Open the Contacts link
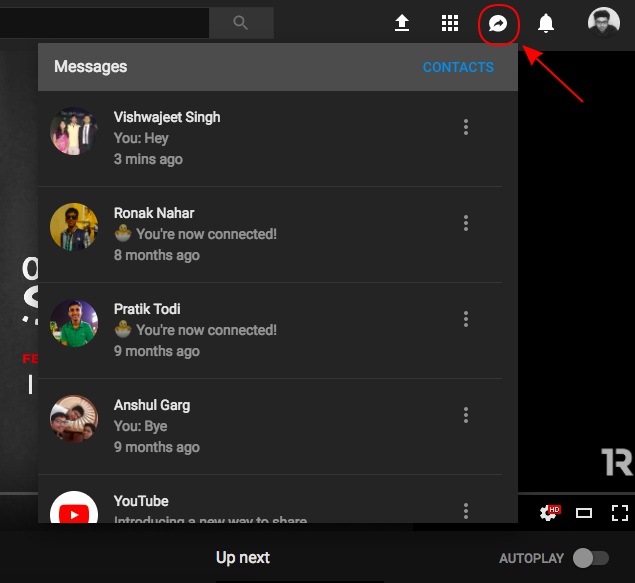The width and height of the screenshot is (635, 583). click(x=458, y=67)
